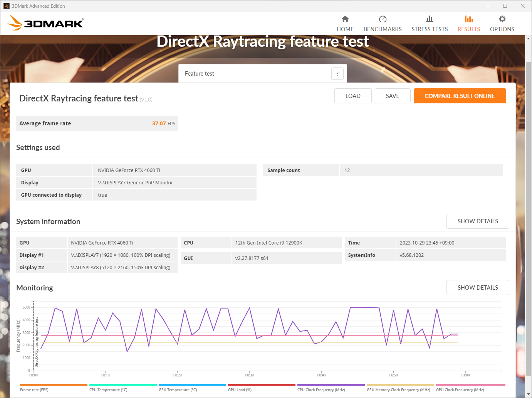532x398 pixels.
Task: Click COMPARE RESULT ONLINE button
Action: (460, 96)
